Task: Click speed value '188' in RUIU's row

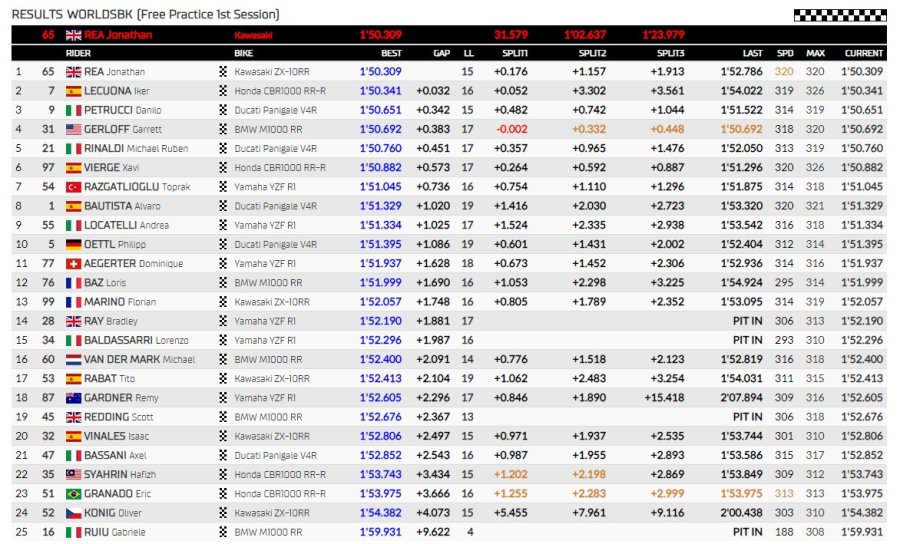Action: tap(784, 532)
